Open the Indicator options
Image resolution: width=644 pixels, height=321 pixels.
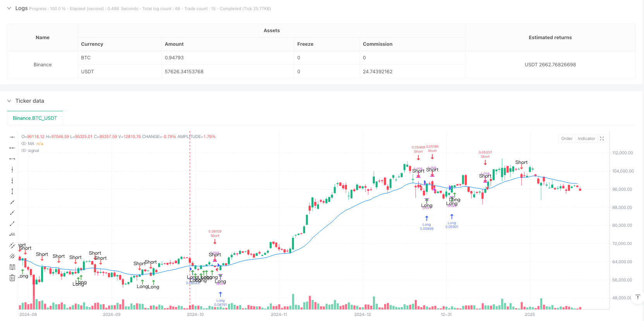click(x=586, y=138)
